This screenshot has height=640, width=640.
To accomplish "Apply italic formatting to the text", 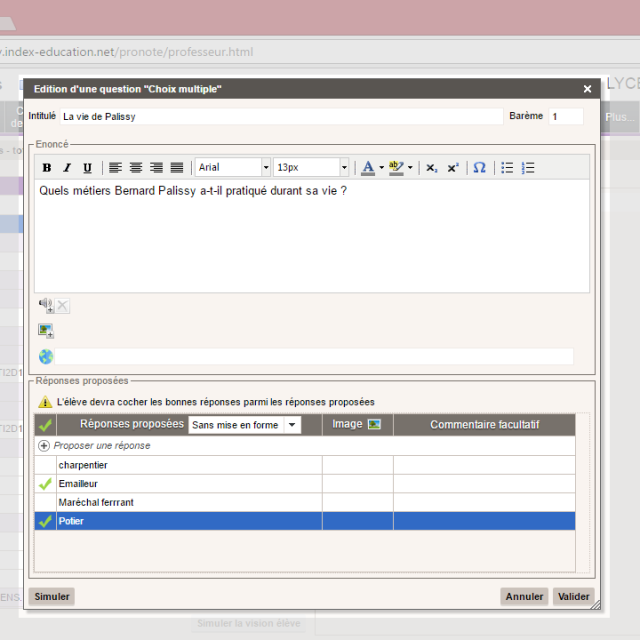I will pos(67,168).
